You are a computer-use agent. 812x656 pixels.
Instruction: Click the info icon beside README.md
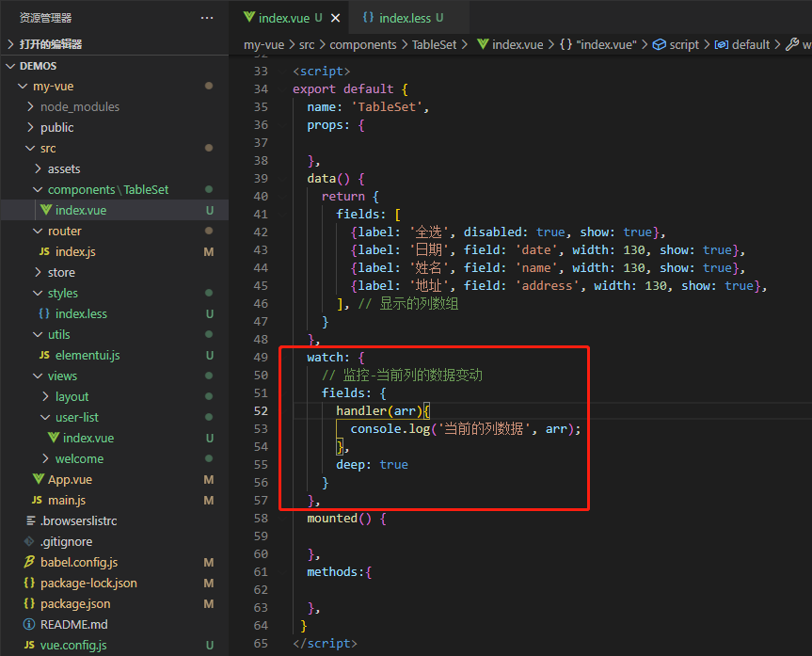point(29,624)
